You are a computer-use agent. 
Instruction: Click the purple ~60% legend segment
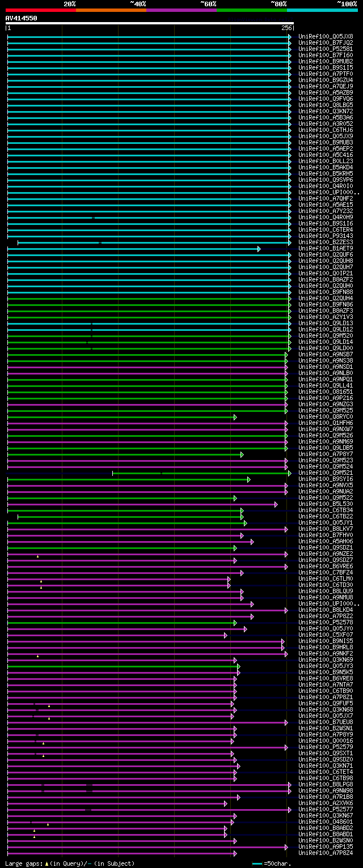coord(181,10)
